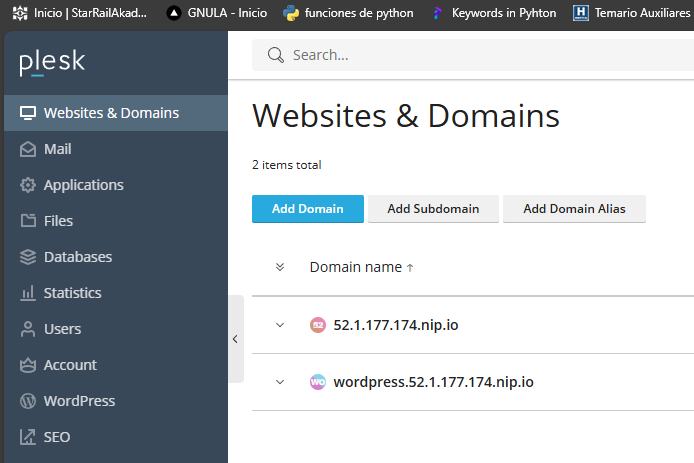694x463 pixels.
Task: Click the Files folder icon
Action: point(27,221)
